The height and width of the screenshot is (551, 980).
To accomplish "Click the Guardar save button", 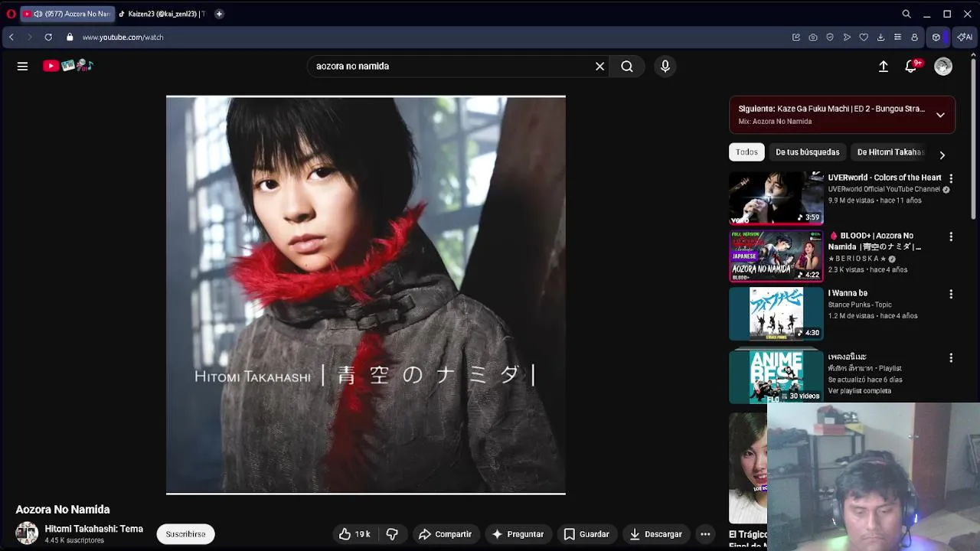I will pyautogui.click(x=586, y=534).
